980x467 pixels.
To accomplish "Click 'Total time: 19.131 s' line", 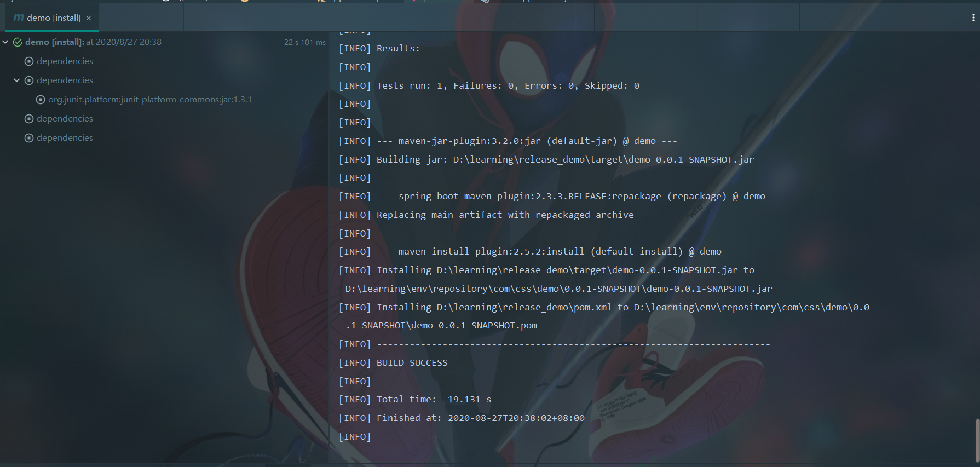I will (x=415, y=400).
